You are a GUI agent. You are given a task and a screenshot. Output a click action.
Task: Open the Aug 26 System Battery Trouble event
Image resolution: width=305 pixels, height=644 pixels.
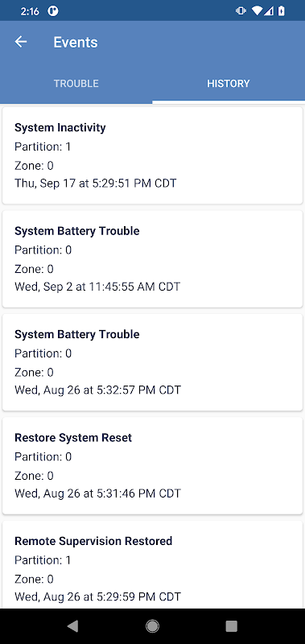(x=152, y=362)
